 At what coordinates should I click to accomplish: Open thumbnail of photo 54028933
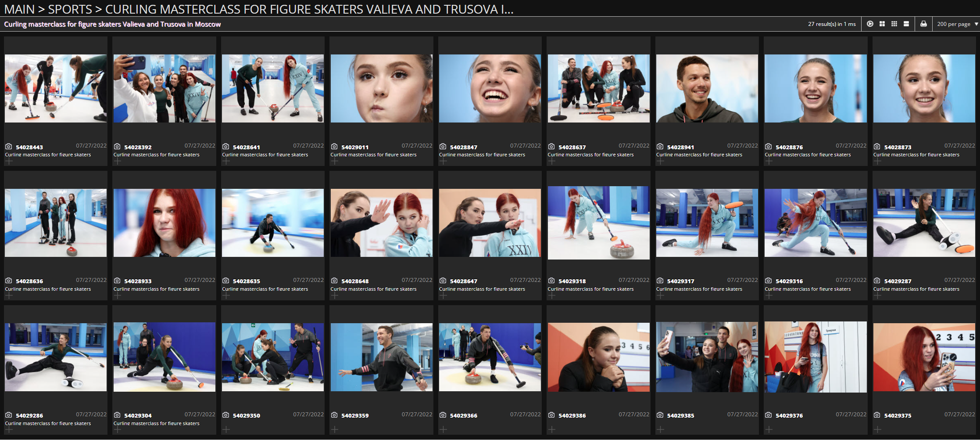coord(164,223)
